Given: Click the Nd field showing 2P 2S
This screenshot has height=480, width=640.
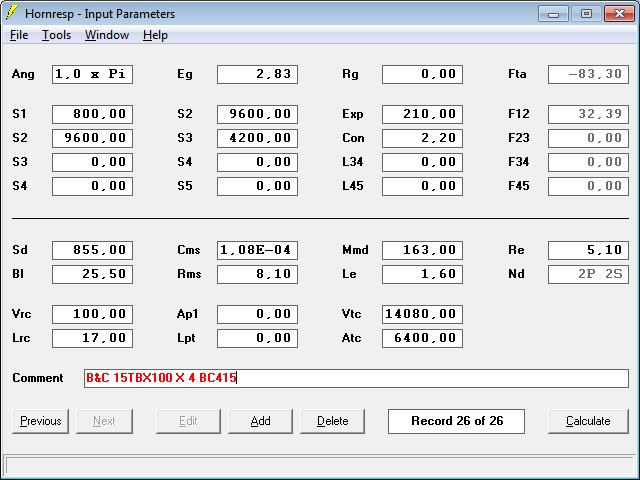Looking at the screenshot, I should pyautogui.click(x=588, y=274).
